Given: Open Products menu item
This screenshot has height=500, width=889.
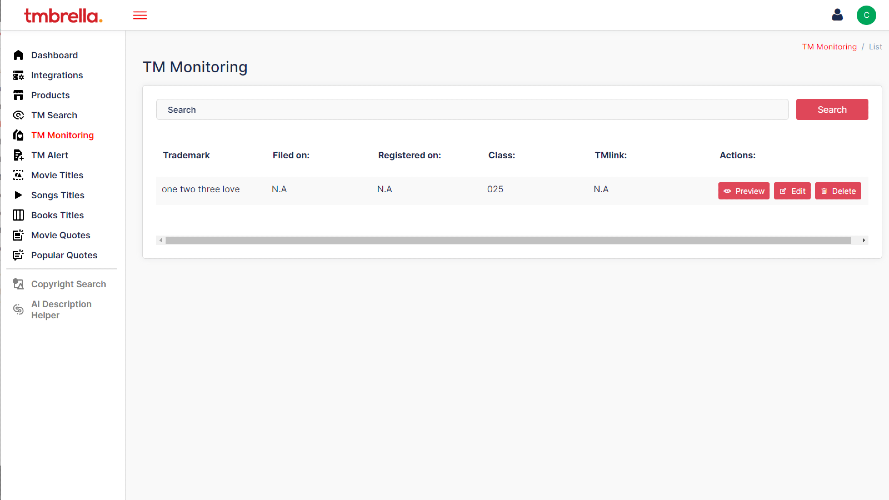Looking at the screenshot, I should pyautogui.click(x=50, y=95).
